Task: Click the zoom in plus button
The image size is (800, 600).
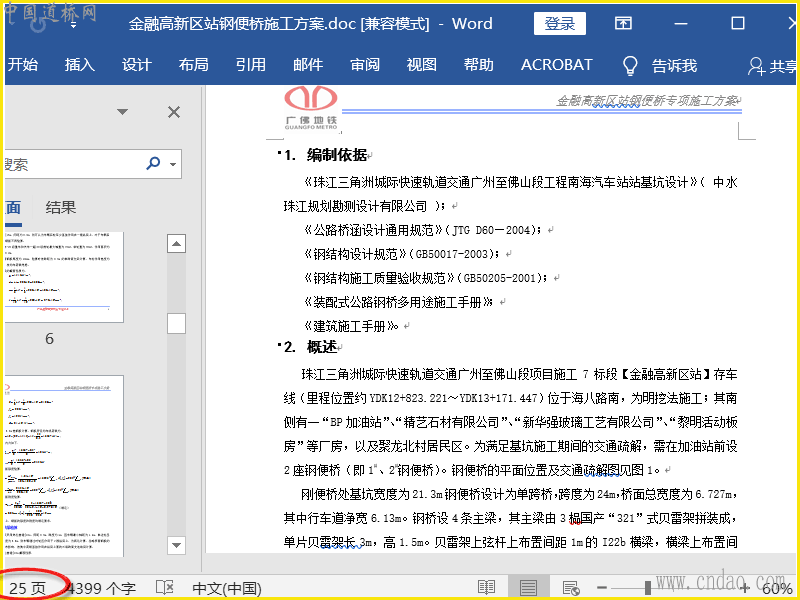Action: 745,588
